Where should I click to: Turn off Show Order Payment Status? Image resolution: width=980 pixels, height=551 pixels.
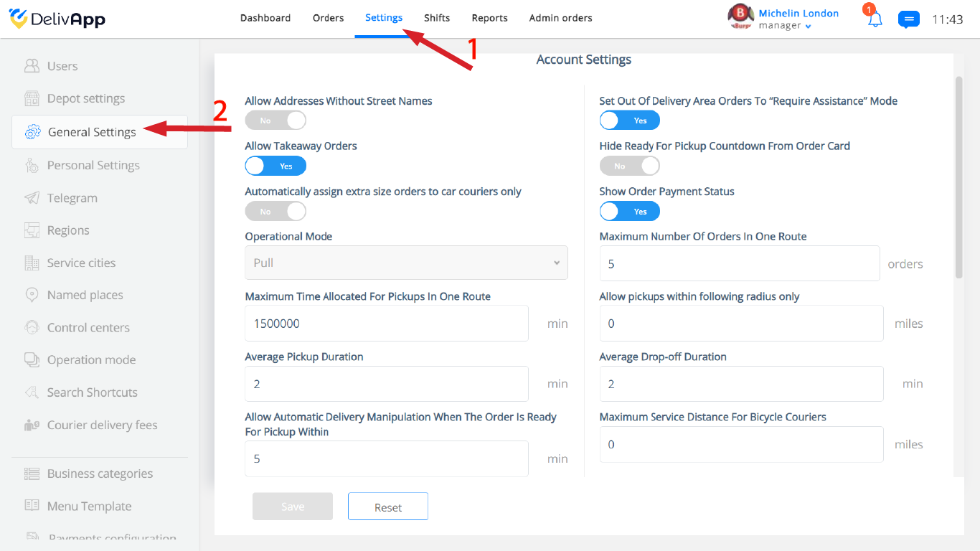point(630,211)
